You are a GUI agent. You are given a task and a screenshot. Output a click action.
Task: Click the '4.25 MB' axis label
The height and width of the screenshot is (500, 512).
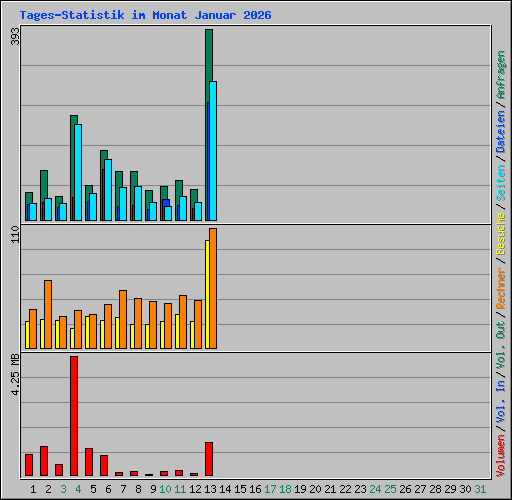click(15, 374)
